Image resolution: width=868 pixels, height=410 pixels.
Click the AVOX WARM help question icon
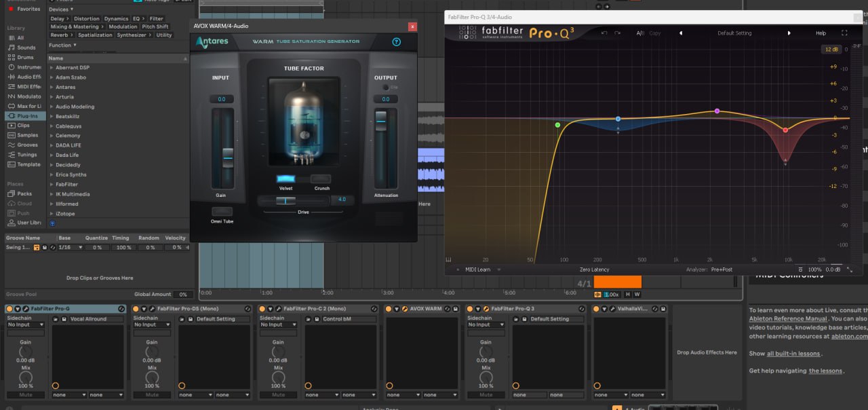tap(397, 42)
